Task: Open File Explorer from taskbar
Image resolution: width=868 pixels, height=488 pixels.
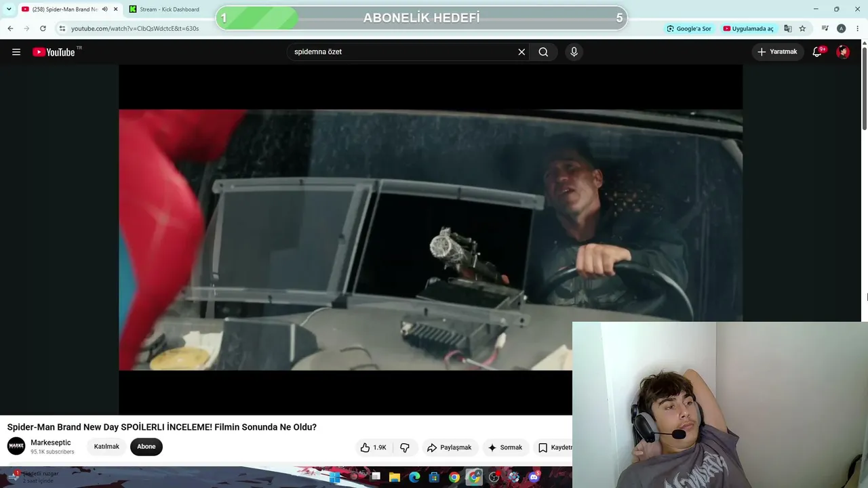Action: click(395, 477)
